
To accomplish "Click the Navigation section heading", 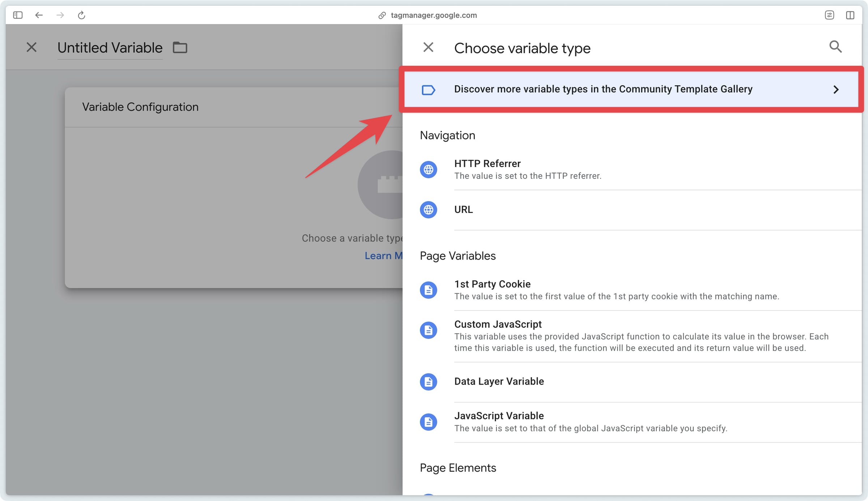I will click(x=447, y=135).
